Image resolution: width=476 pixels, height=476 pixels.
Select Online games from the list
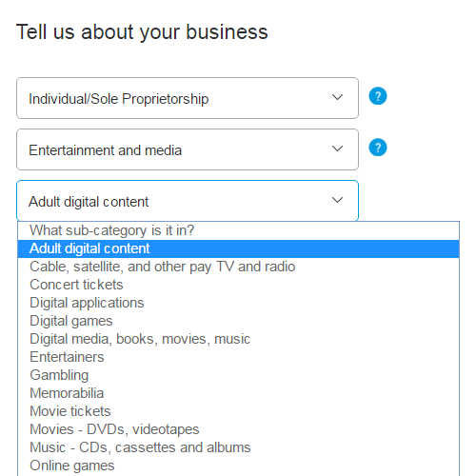[x=238, y=466]
